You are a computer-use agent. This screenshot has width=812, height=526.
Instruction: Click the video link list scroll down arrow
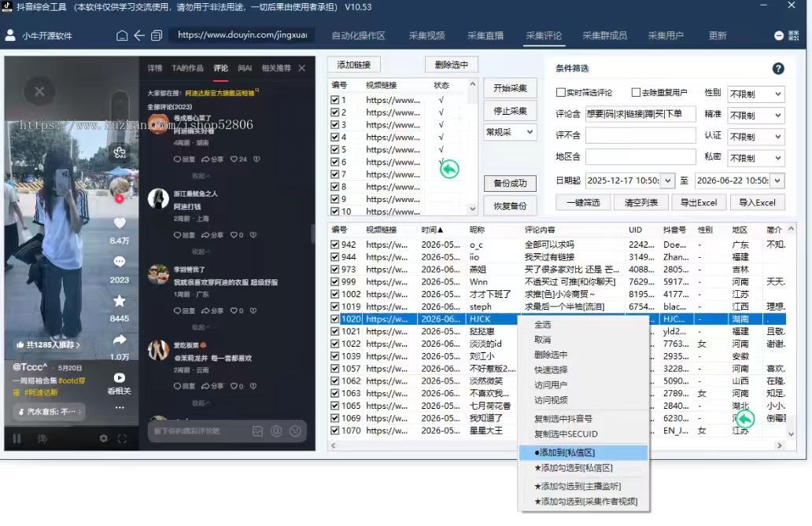472,208
